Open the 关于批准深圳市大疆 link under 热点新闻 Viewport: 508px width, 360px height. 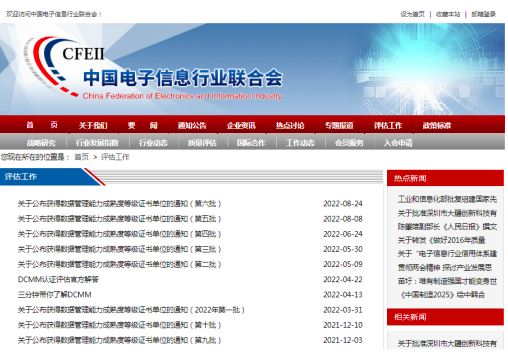[447, 213]
